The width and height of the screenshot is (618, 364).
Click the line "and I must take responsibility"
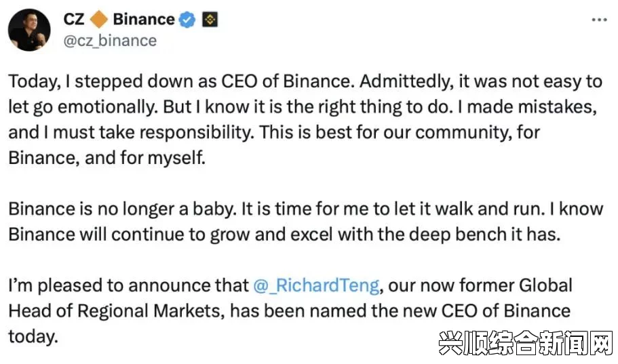pos(274,133)
